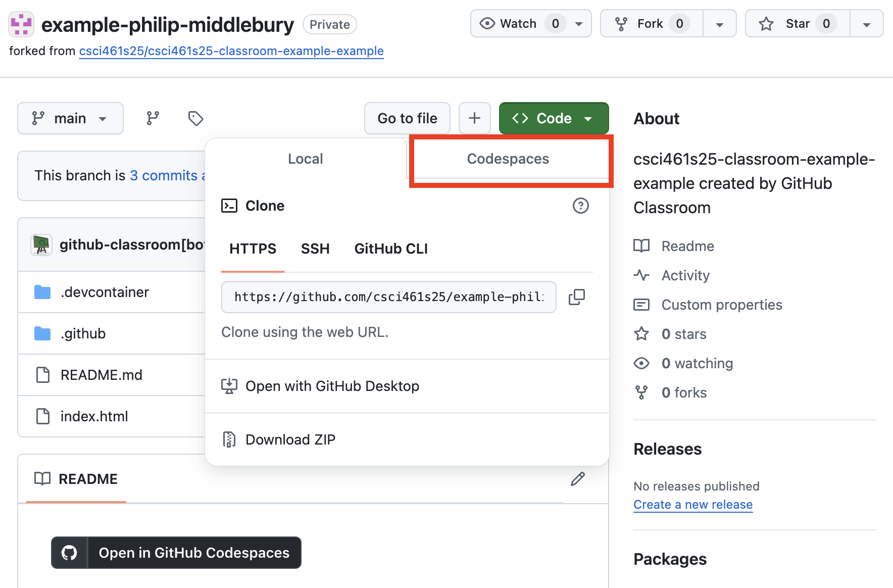Image resolution: width=893 pixels, height=588 pixels.
Task: Click the plus add file button
Action: pyautogui.click(x=474, y=118)
